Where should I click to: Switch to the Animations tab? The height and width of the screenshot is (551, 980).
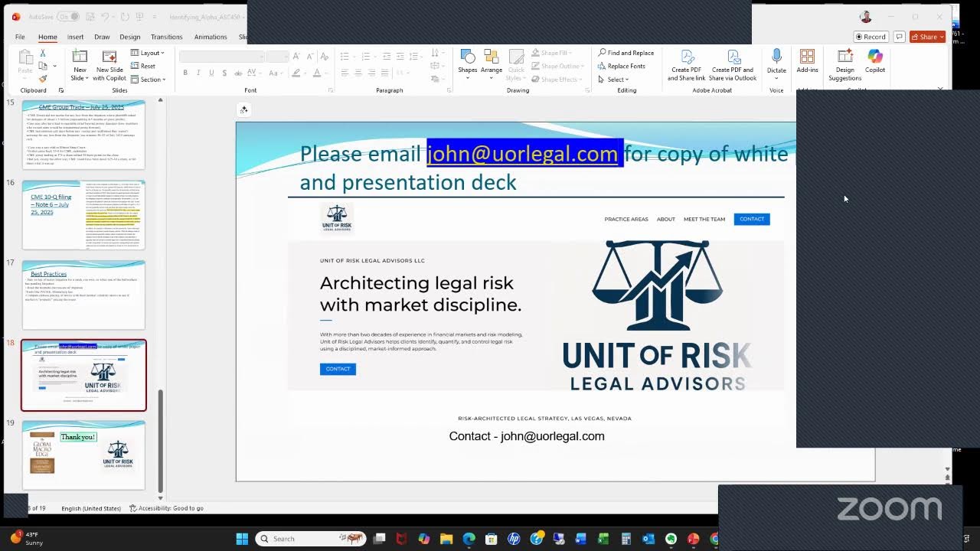click(211, 37)
